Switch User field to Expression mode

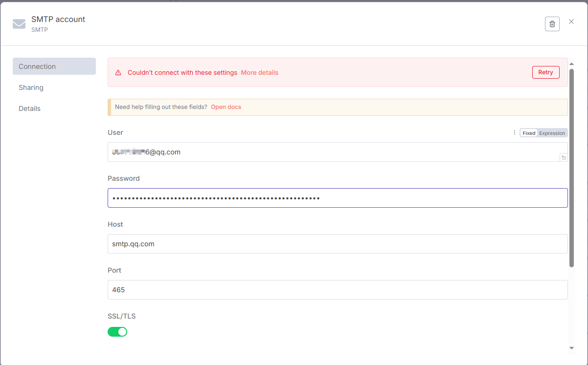552,133
